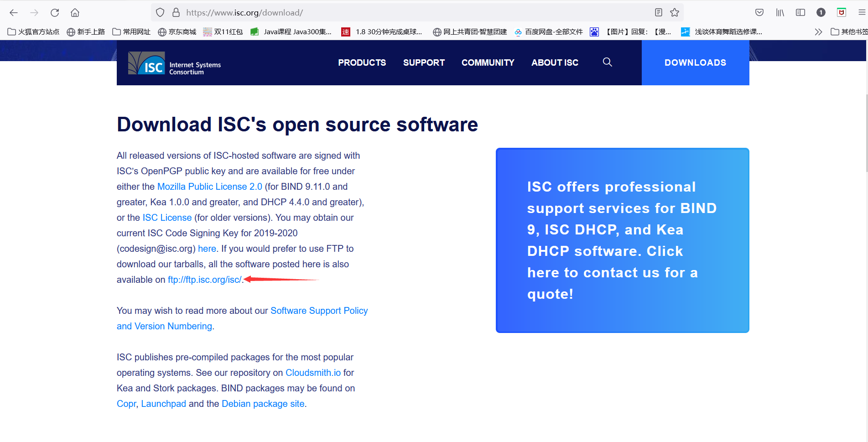Viewport: 868px width, 442px height.
Task: Open the Firefox home page
Action: (x=75, y=12)
